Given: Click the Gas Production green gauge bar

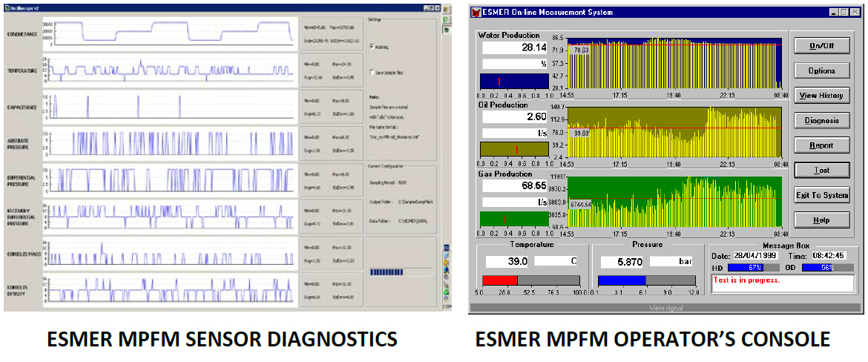Looking at the screenshot, I should coord(514,219).
